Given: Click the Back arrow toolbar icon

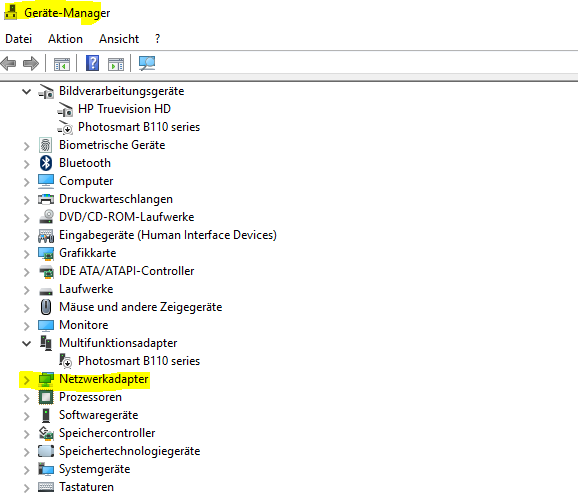Looking at the screenshot, I should point(8,63).
